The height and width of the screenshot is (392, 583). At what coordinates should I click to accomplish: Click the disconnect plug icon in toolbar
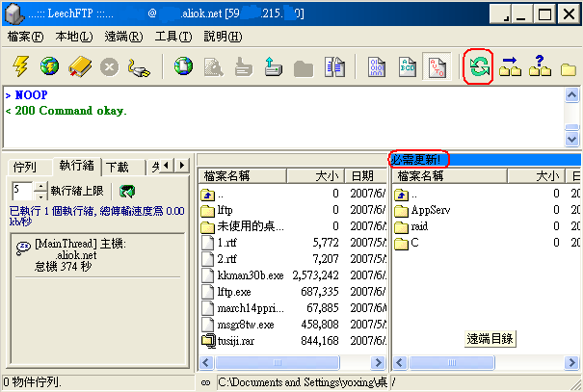pyautogui.click(x=140, y=66)
